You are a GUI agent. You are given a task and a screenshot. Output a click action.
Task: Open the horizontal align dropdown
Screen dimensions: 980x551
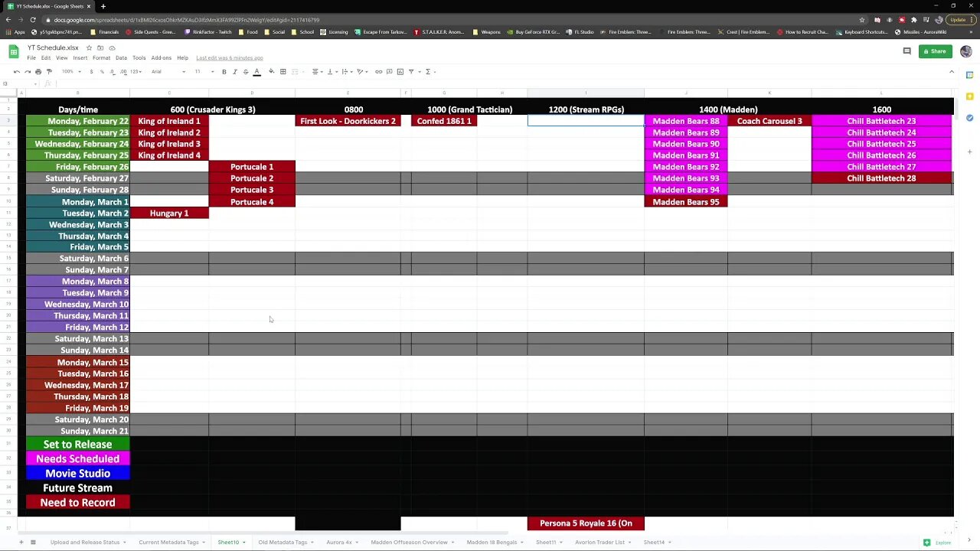pos(317,71)
